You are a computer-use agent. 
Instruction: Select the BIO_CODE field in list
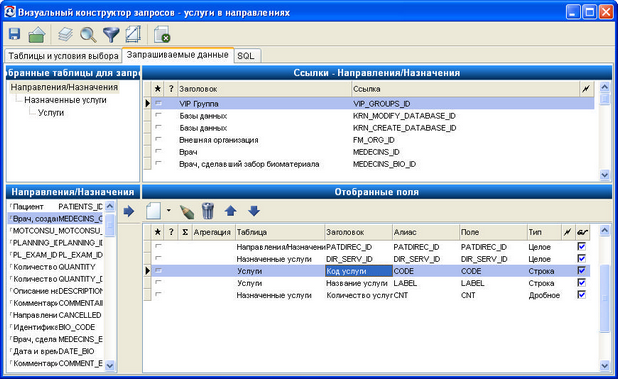click(x=56, y=327)
